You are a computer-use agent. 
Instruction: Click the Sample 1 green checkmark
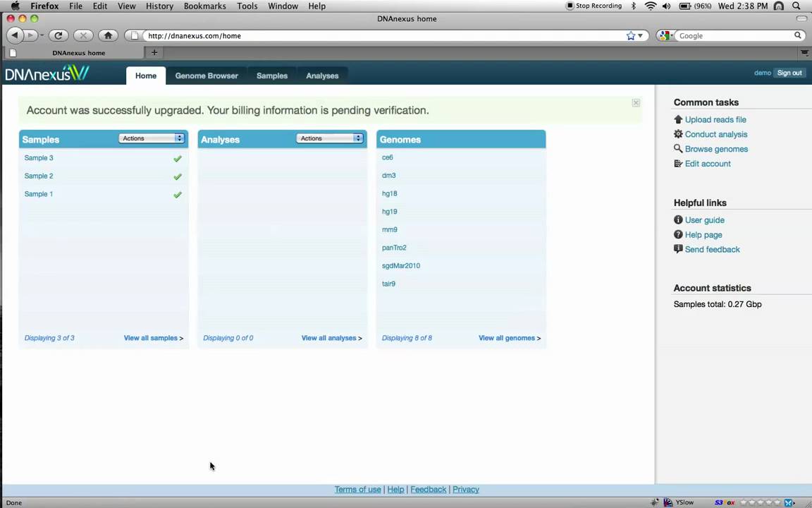click(x=178, y=195)
